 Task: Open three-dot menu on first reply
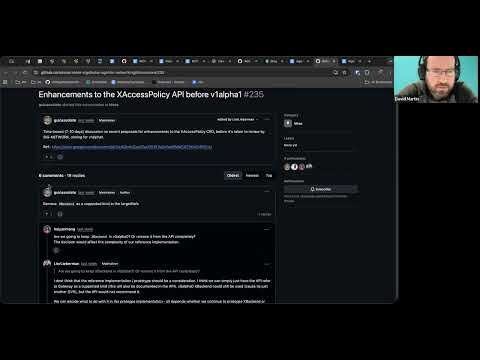click(267, 229)
